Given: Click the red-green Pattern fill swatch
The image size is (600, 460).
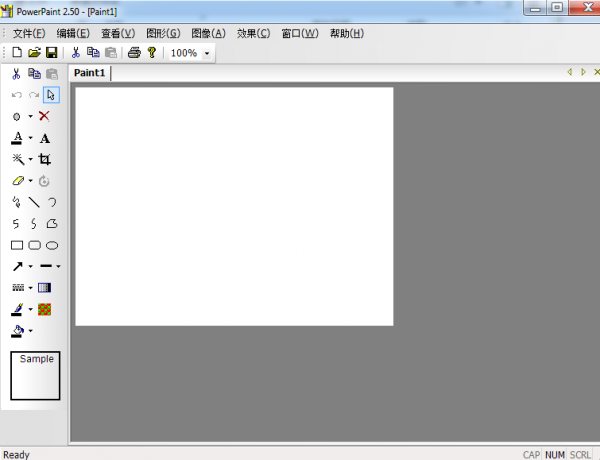Looking at the screenshot, I should 44,309.
